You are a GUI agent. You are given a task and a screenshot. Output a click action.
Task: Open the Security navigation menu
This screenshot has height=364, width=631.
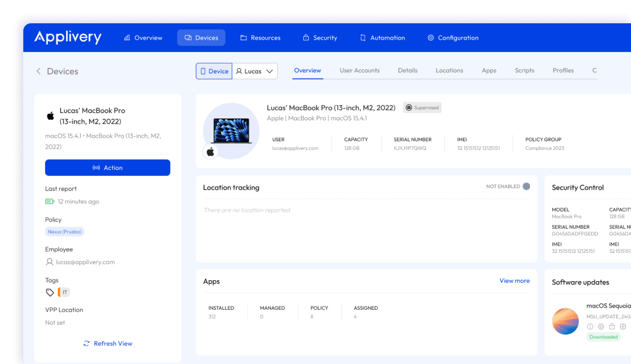tap(319, 38)
